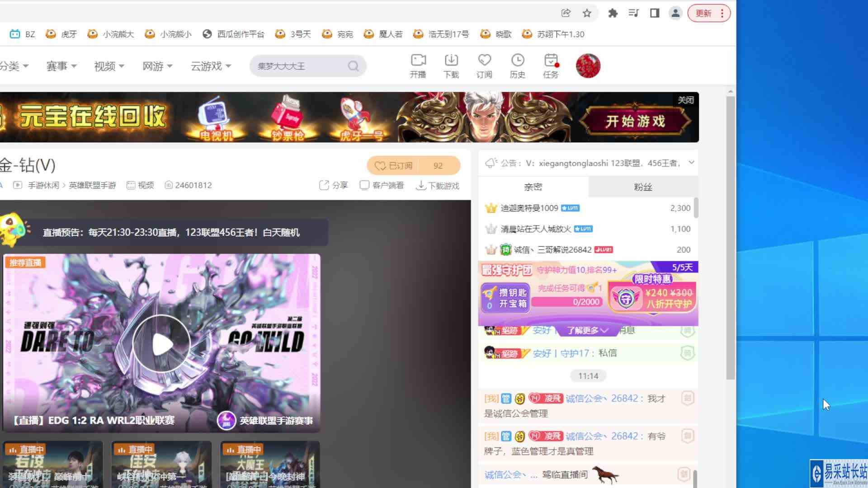Open the media control playlist icon
This screenshot has width=868, height=488.
(633, 13)
